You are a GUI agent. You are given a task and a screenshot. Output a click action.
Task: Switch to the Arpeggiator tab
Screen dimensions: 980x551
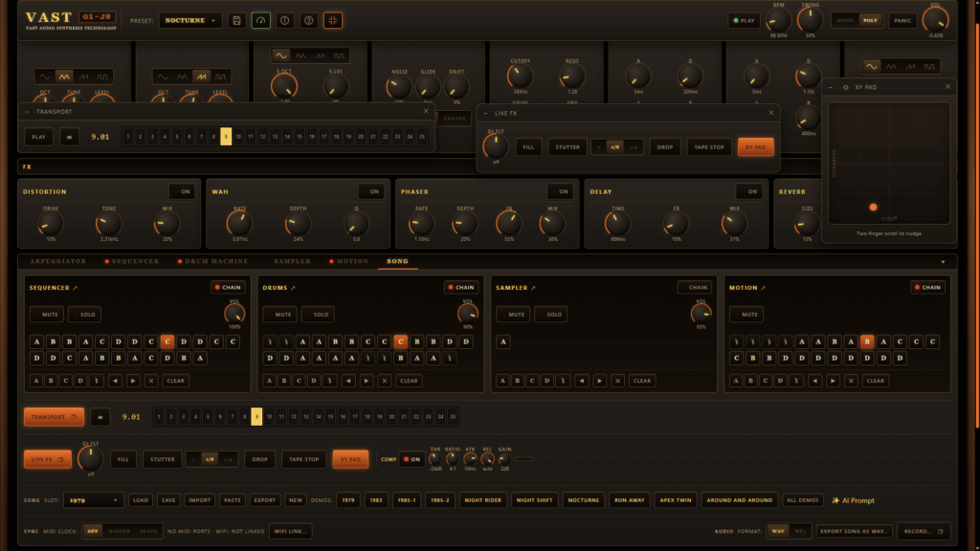(58, 261)
